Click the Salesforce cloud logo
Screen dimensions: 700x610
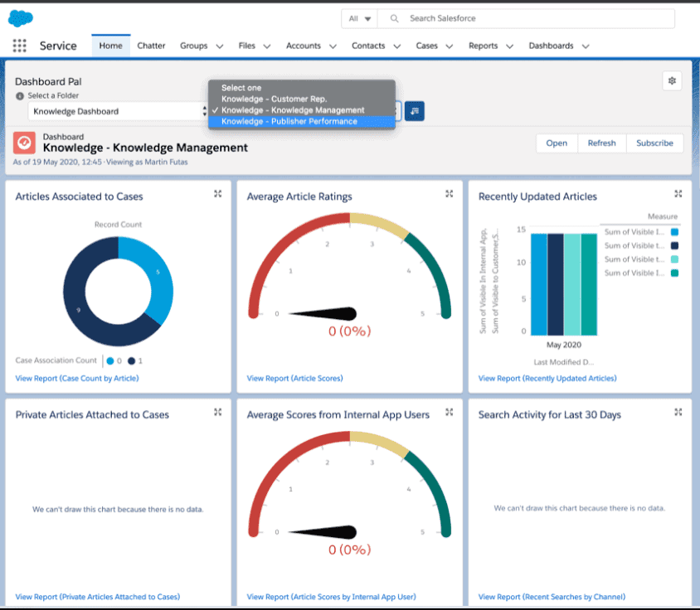pos(21,18)
